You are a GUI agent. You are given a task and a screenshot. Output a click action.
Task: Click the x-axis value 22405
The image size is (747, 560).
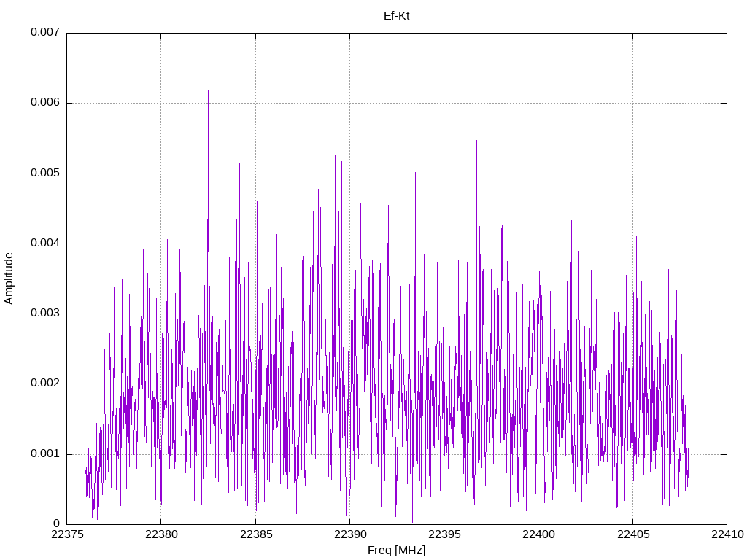[x=632, y=534]
